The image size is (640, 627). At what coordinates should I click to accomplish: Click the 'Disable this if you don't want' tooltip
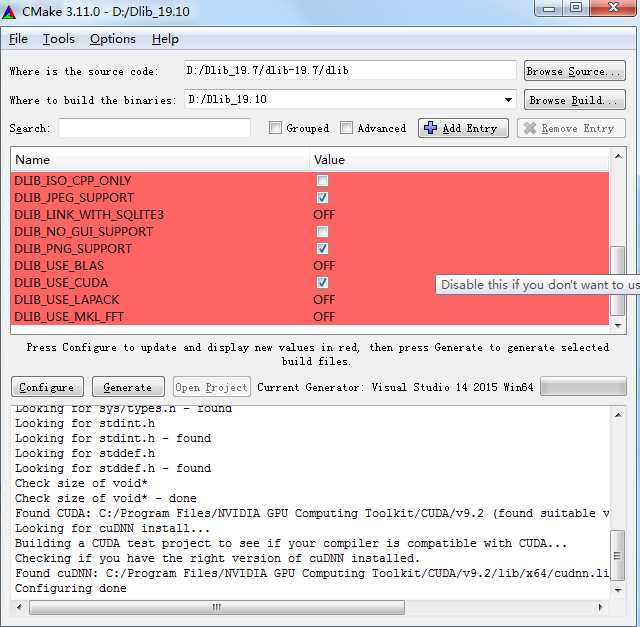pos(538,285)
